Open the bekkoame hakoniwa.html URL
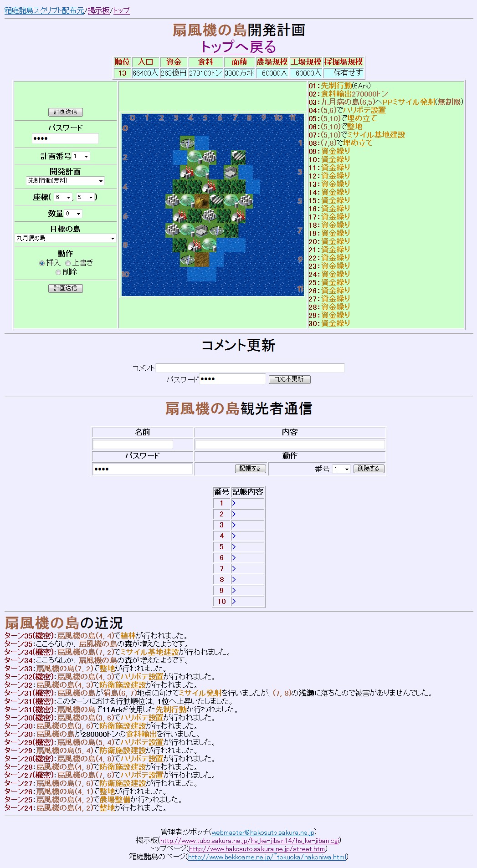Viewport: 477px width, 868px height. (267, 857)
